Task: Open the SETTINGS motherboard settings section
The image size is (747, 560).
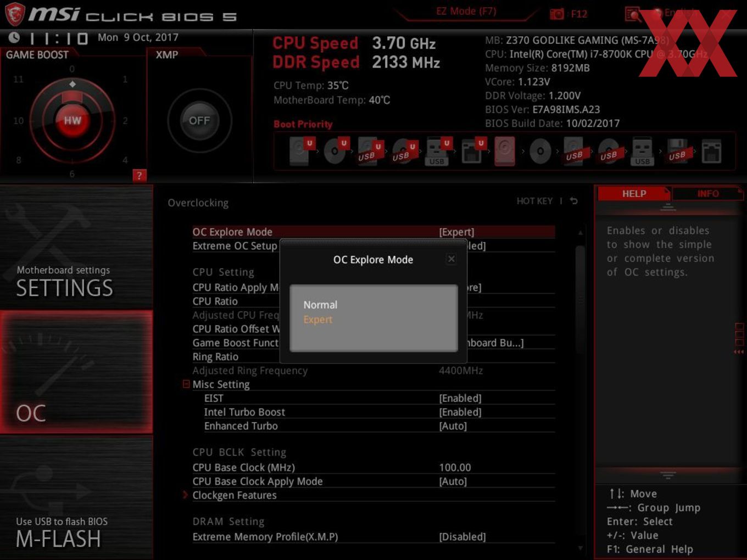Action: [76, 247]
